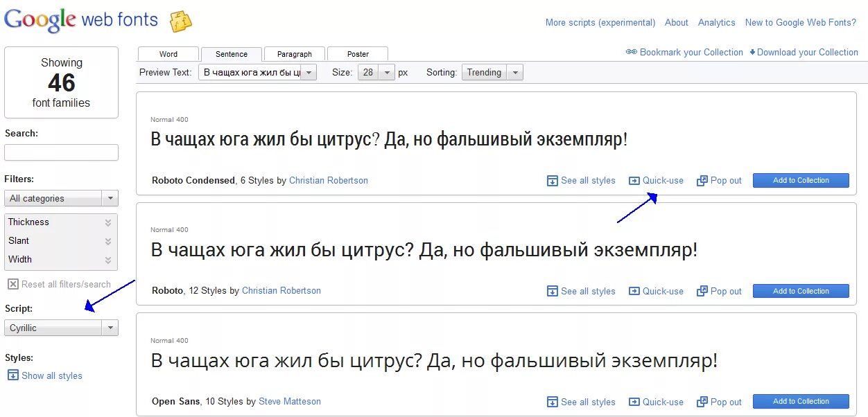The image size is (868, 417).
Task: Open New to Google Web Fonts? link
Action: (801, 23)
